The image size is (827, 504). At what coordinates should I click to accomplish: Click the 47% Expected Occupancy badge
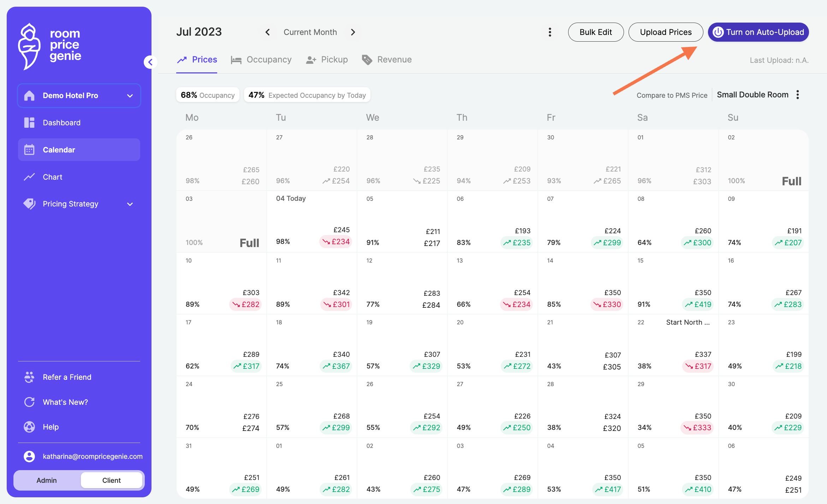pos(307,95)
